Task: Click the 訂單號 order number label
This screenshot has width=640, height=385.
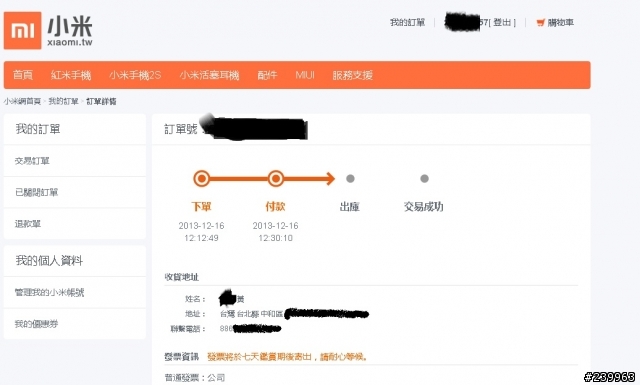Action: pyautogui.click(x=181, y=129)
